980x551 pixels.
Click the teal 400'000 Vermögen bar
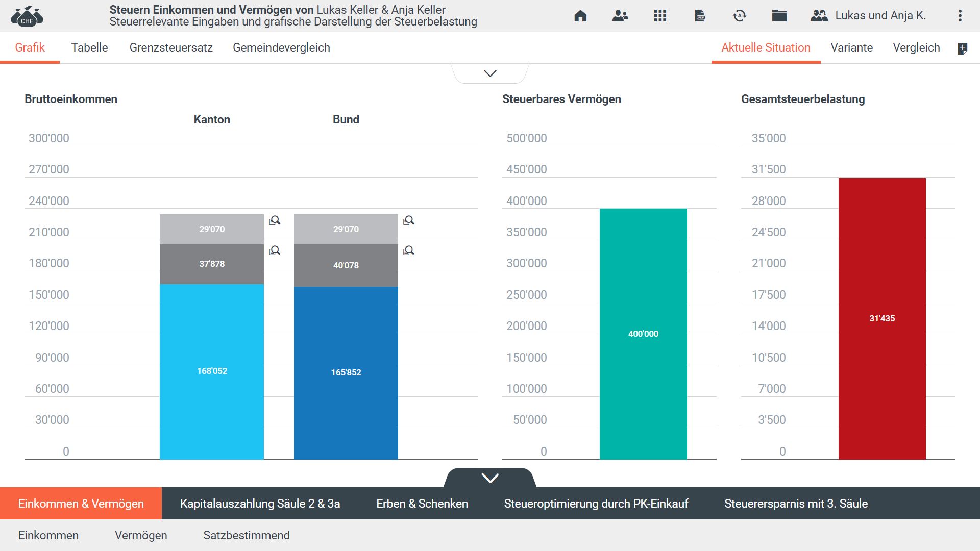tap(643, 334)
